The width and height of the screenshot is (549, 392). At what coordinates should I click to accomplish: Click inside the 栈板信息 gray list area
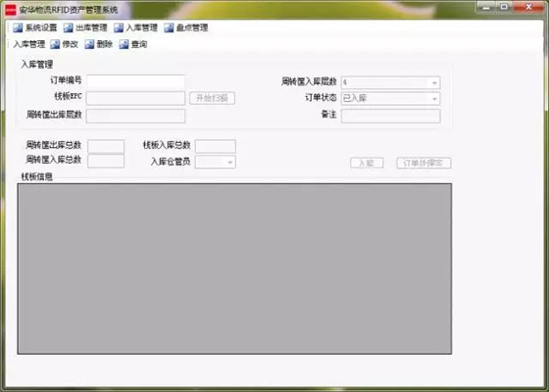click(234, 269)
